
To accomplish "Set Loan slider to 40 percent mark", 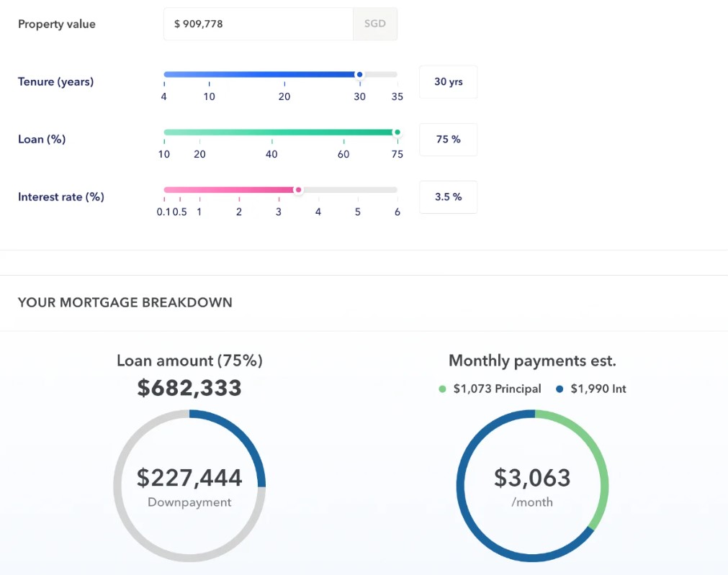I will [271, 132].
